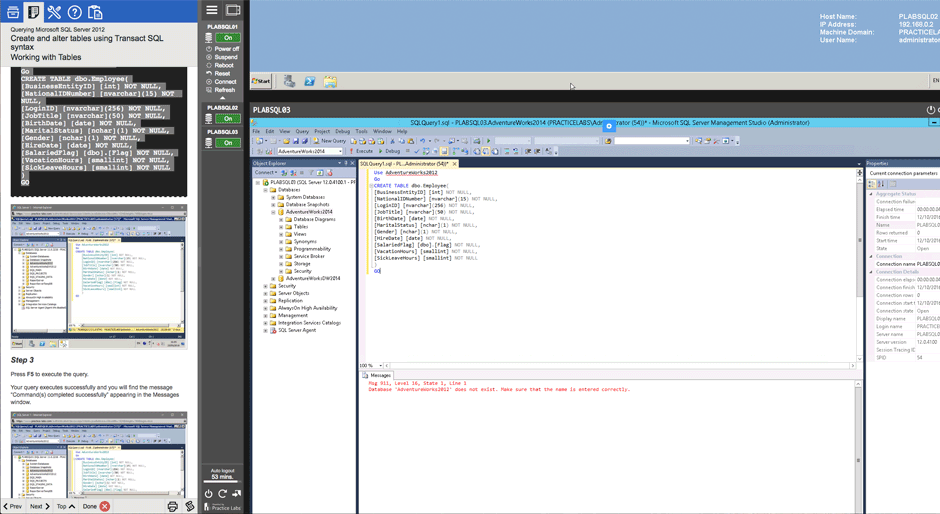The height and width of the screenshot is (514, 940).
Task: Select Management folder in Object Explorer
Action: coord(293,315)
